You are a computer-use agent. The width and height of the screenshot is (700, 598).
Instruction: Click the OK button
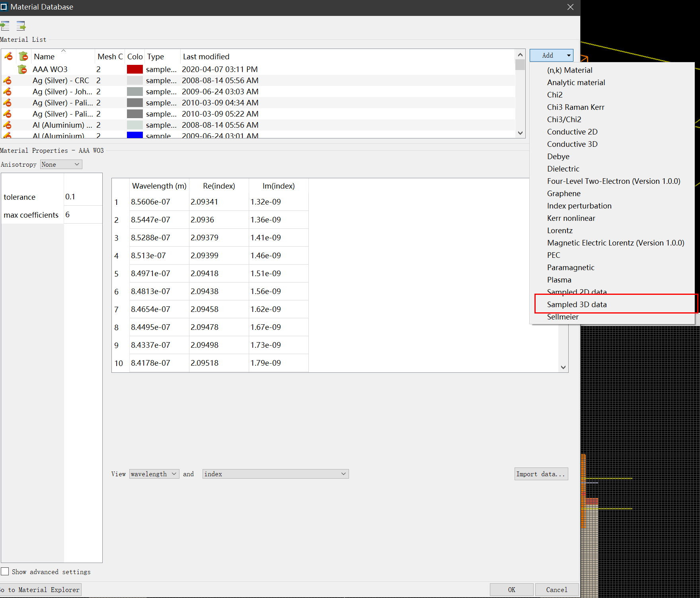coord(511,590)
